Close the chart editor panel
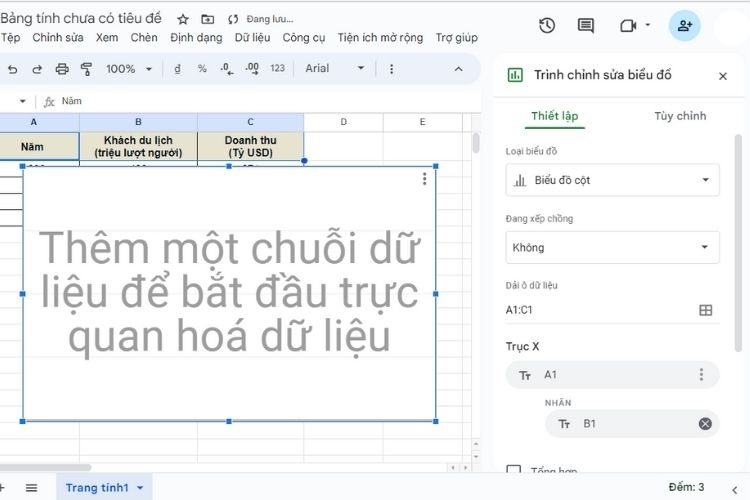Viewport: 750px width, 500px height. pyautogui.click(x=723, y=76)
